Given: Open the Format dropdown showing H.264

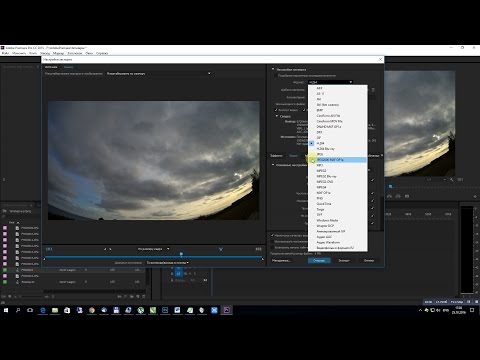Looking at the screenshot, I should [331, 82].
